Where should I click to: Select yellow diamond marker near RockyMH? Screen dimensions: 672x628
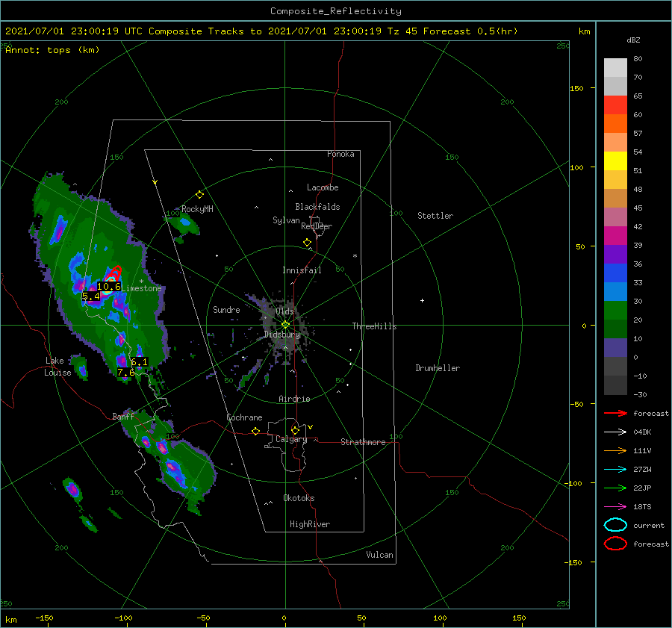(199, 195)
